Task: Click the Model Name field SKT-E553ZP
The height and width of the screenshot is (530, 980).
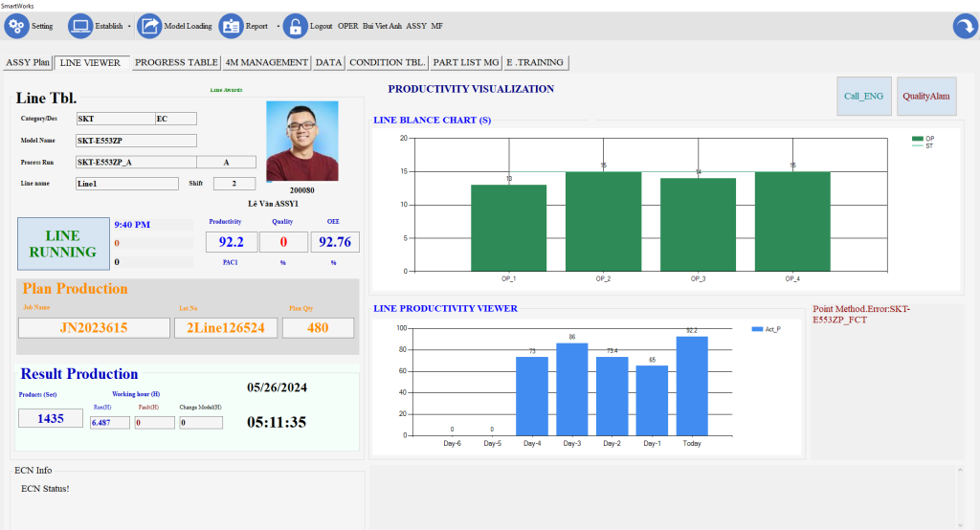Action: coord(136,141)
